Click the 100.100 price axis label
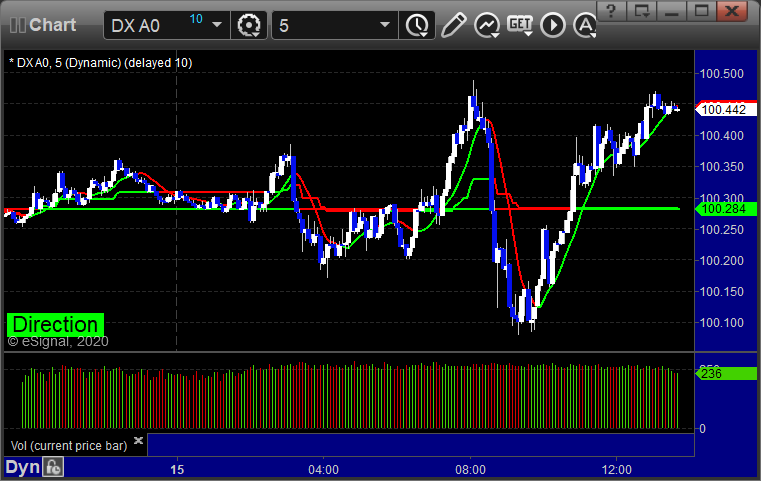761x481 pixels. click(x=722, y=323)
